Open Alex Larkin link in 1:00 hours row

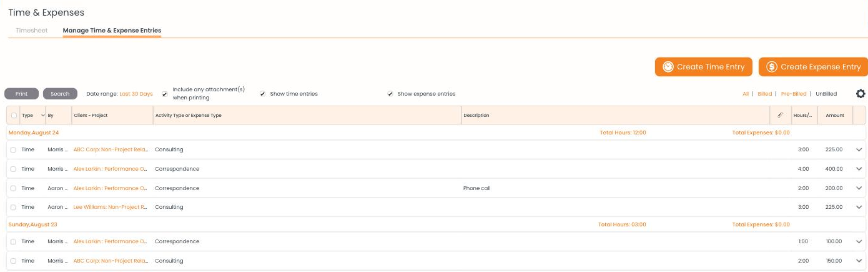[110, 241]
